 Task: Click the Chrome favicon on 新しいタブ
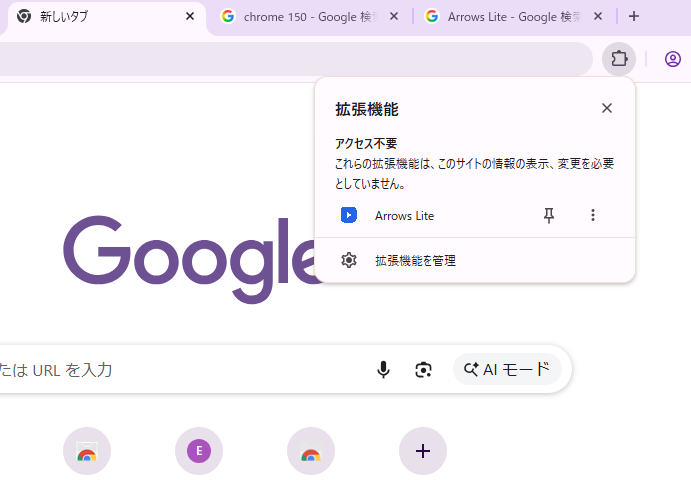24,16
